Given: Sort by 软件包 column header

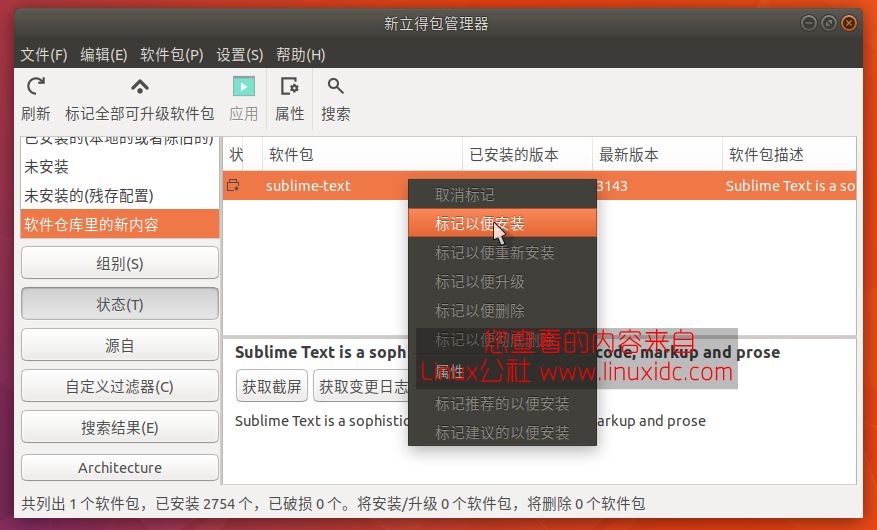Looking at the screenshot, I should click(x=362, y=154).
